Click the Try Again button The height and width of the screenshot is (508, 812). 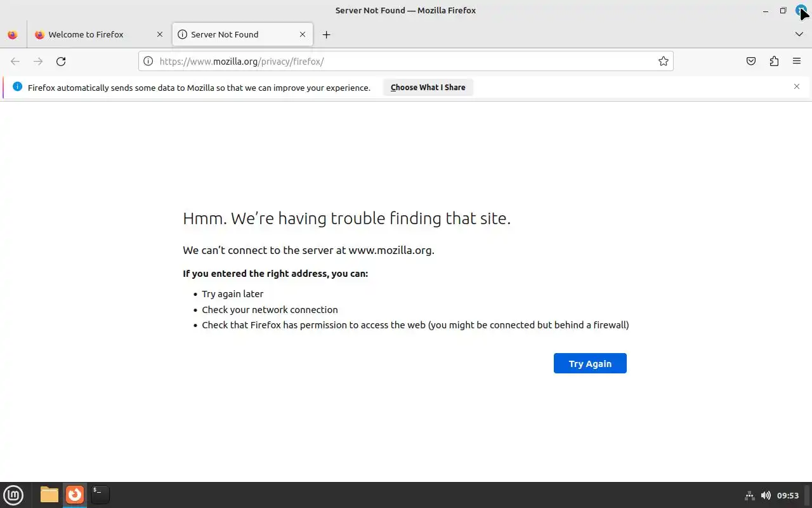(590, 363)
